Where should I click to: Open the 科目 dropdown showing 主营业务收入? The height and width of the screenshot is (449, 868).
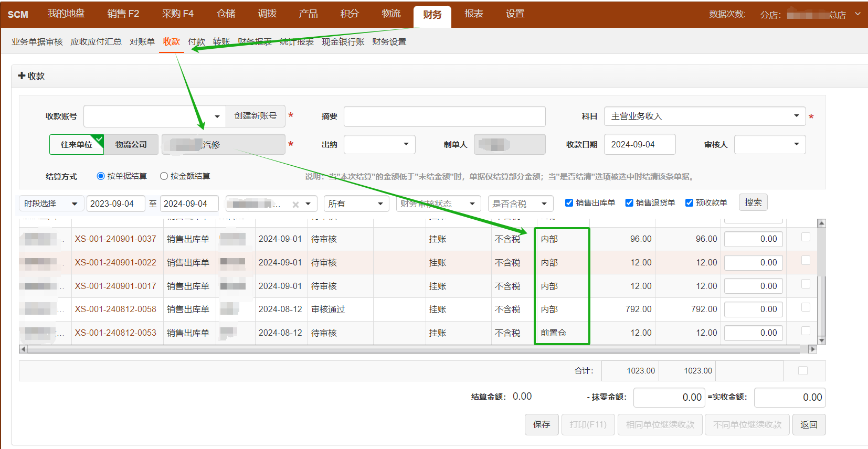704,116
